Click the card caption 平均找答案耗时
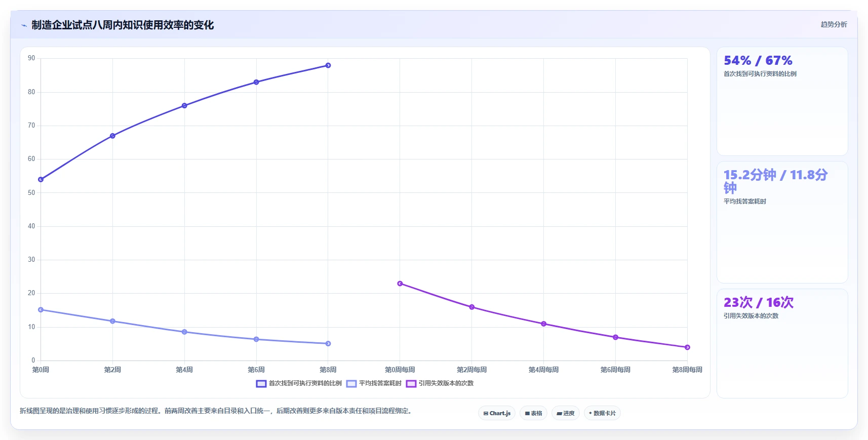This screenshot has height=440, width=868. point(745,202)
